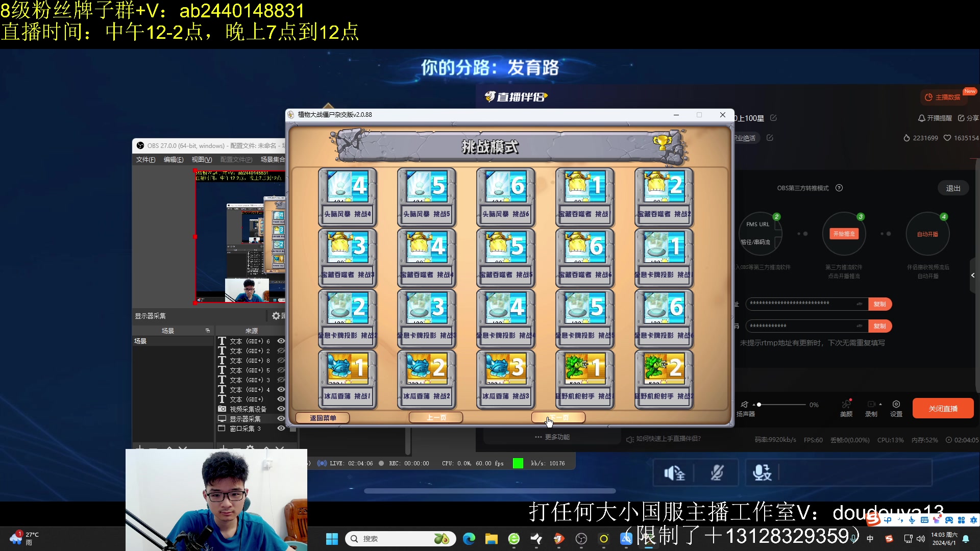980x551 pixels.
Task: Open challenge card 头脑风暴 挑战6
Action: [x=506, y=197]
